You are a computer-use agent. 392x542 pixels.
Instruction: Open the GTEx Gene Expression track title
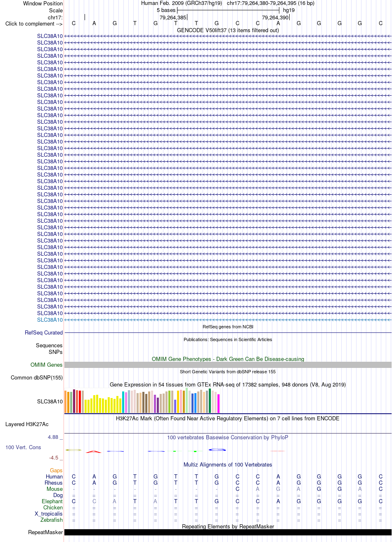tap(228, 384)
